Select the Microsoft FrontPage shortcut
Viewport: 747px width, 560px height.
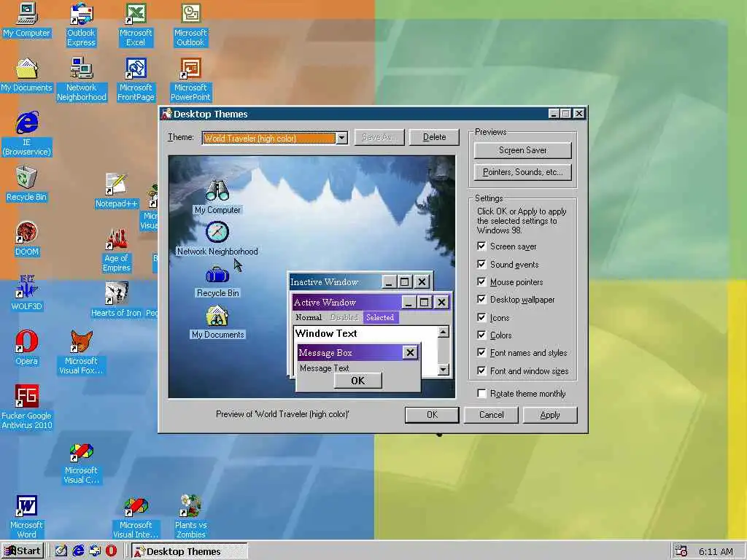[136, 79]
